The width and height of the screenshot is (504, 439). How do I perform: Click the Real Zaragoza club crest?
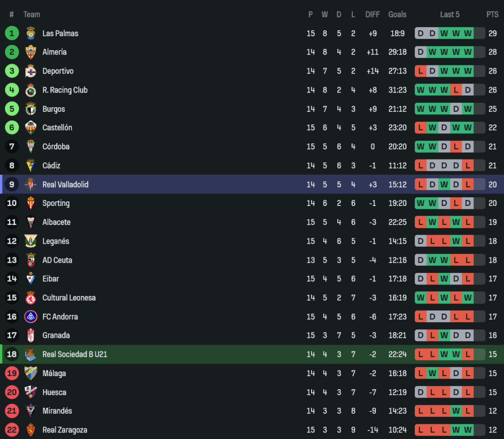[31, 430]
